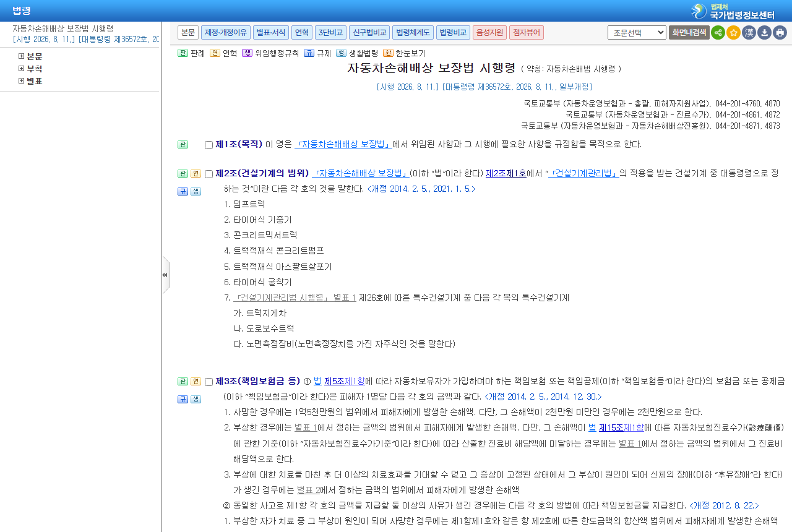The width and height of the screenshot is (792, 532).
Task: Click the 점자뷰어 button
Action: (527, 32)
